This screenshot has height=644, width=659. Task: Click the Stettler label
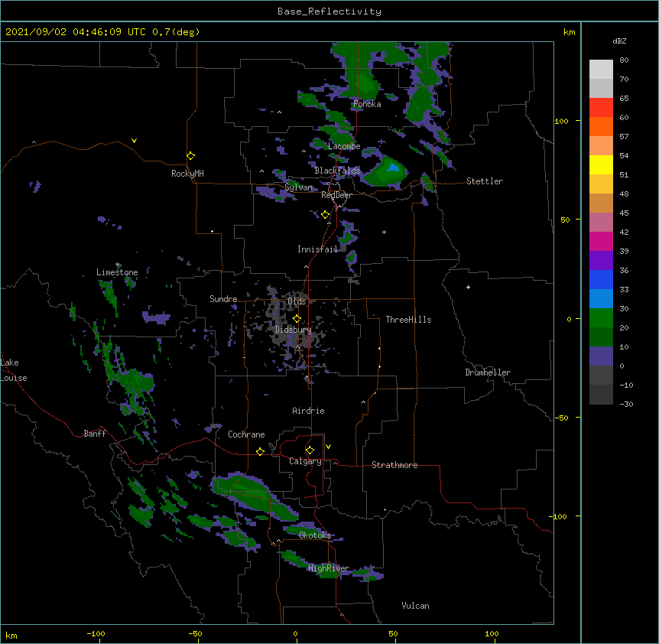(x=485, y=181)
